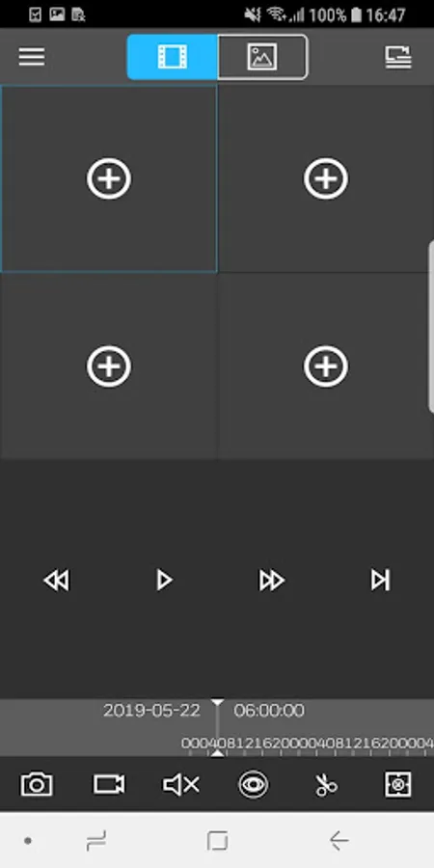Select the scissors clip tool
Screen dimensions: 434x868
326,784
